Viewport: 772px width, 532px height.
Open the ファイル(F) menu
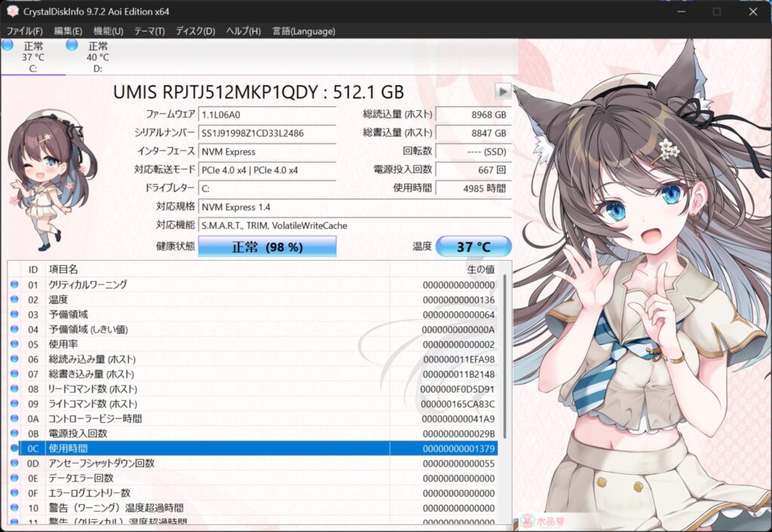pyautogui.click(x=25, y=31)
